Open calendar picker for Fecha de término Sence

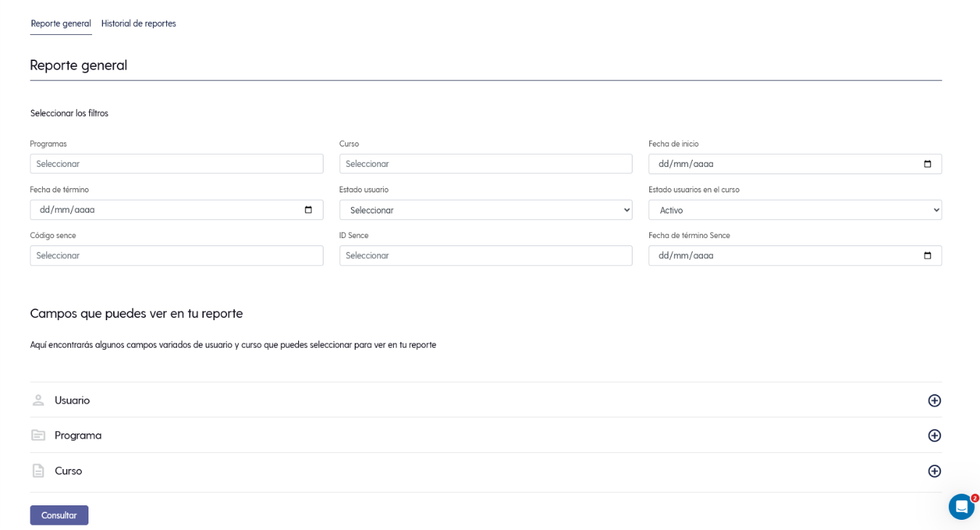pos(928,256)
